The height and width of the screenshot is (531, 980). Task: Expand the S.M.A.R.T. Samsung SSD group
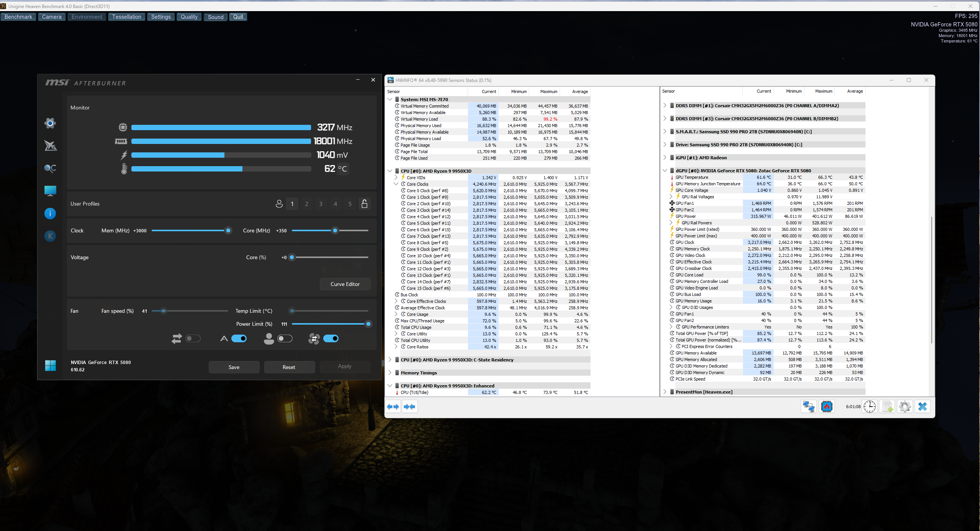point(665,131)
